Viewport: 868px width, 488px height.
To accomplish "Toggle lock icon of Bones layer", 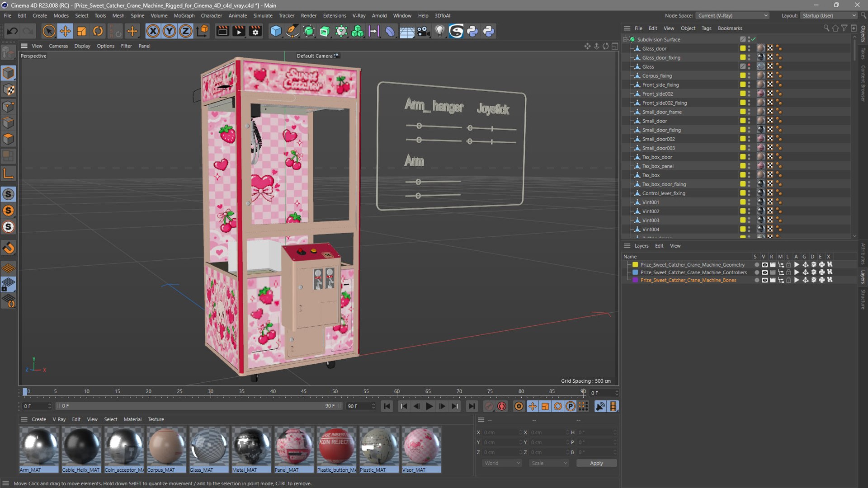I will (788, 280).
